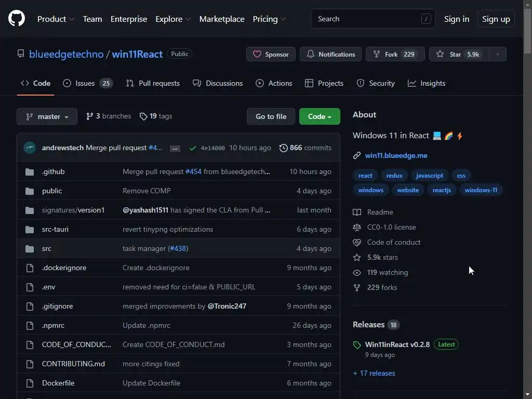Image resolution: width=532 pixels, height=399 pixels.
Task: Expand the Product dropdown menu
Action: click(56, 19)
